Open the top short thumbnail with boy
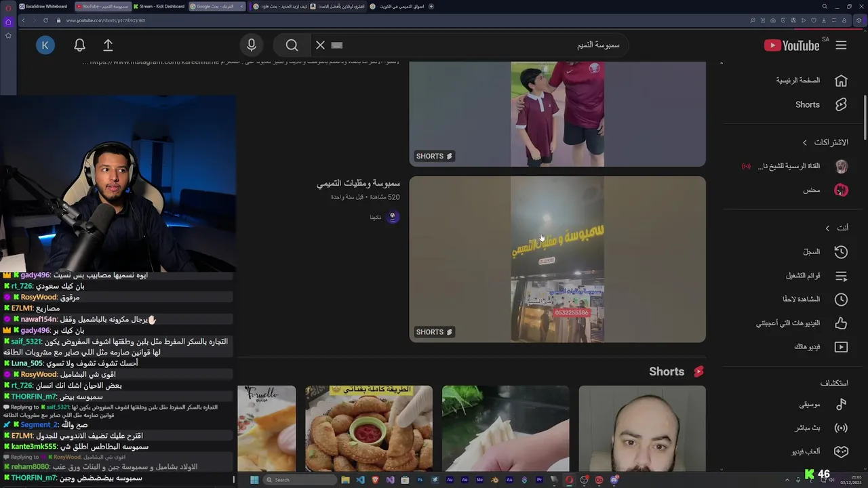 (557, 114)
